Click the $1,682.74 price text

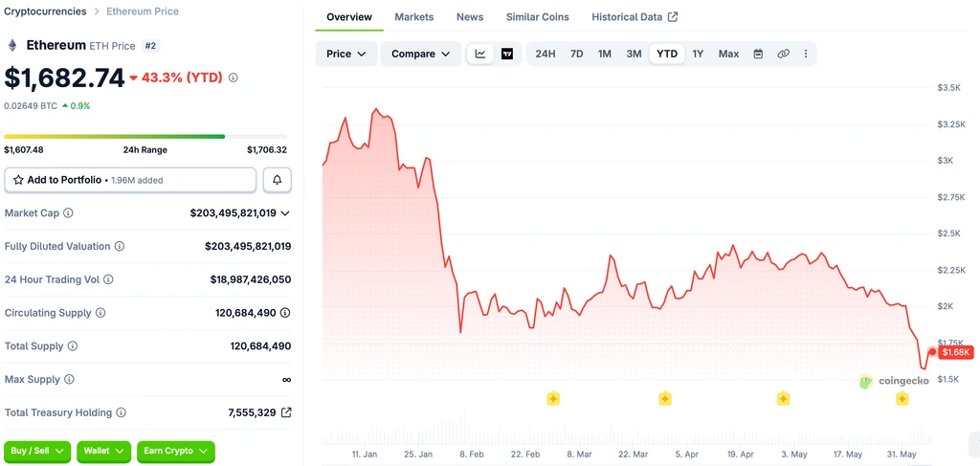[64, 78]
